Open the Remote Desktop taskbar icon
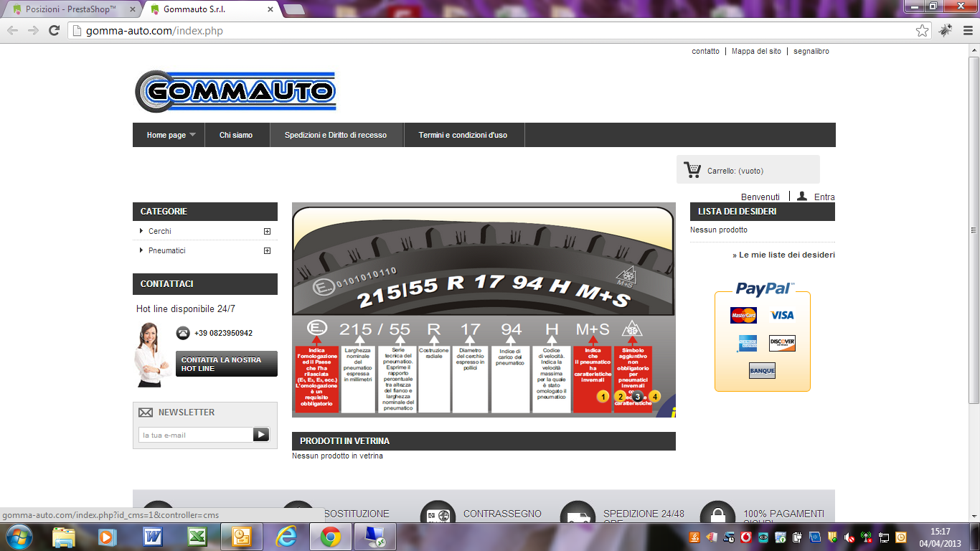The height and width of the screenshot is (551, 980). click(375, 537)
